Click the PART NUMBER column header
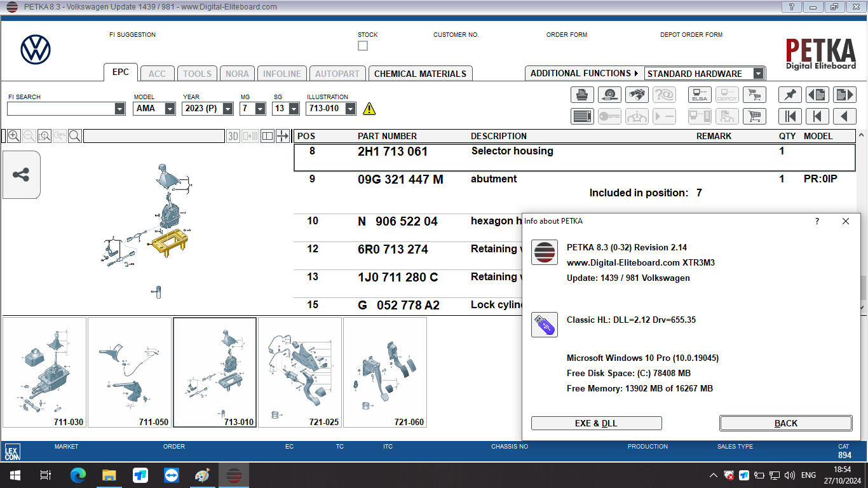 click(387, 136)
